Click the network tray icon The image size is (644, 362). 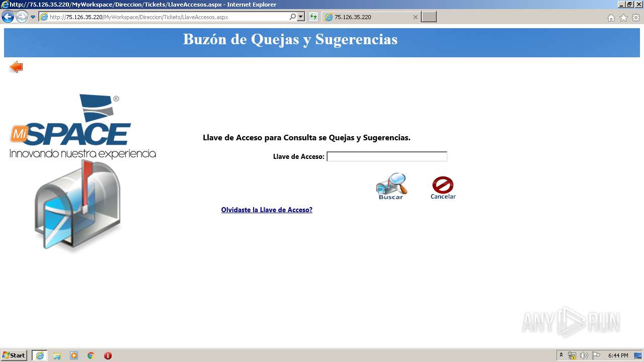click(x=572, y=355)
